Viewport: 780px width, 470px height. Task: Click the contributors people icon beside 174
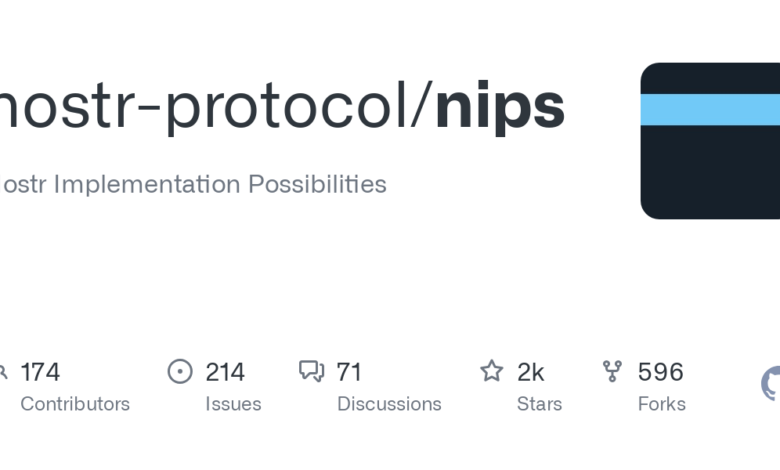click(x=3, y=372)
